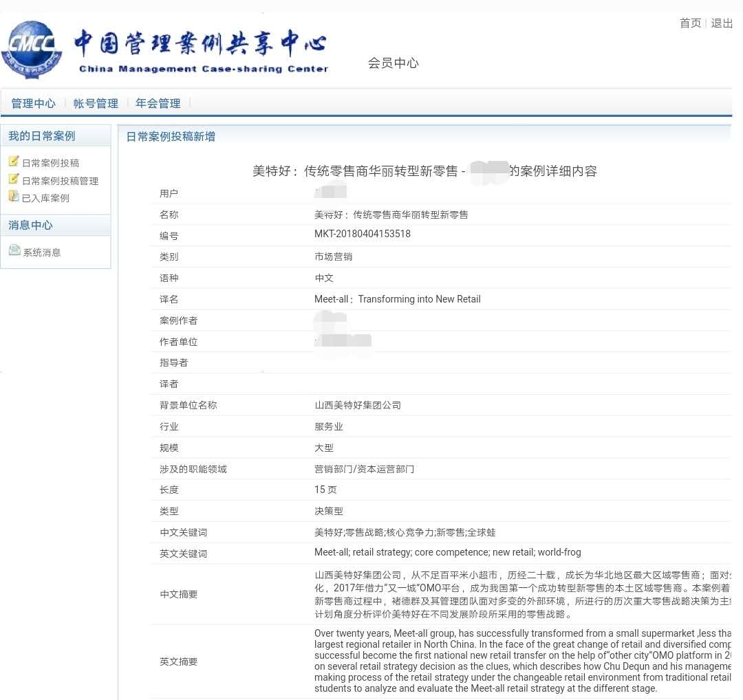This screenshot has width=743, height=700.
Task: Click the document icon beside 已入库案例
Action: 14,196
